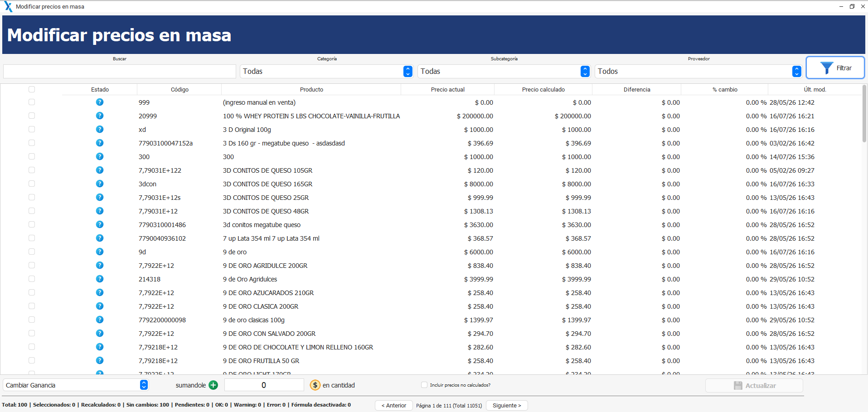Click product name 9 de oro clasicas 100g
Image resolution: width=868 pixels, height=412 pixels.
click(254, 320)
